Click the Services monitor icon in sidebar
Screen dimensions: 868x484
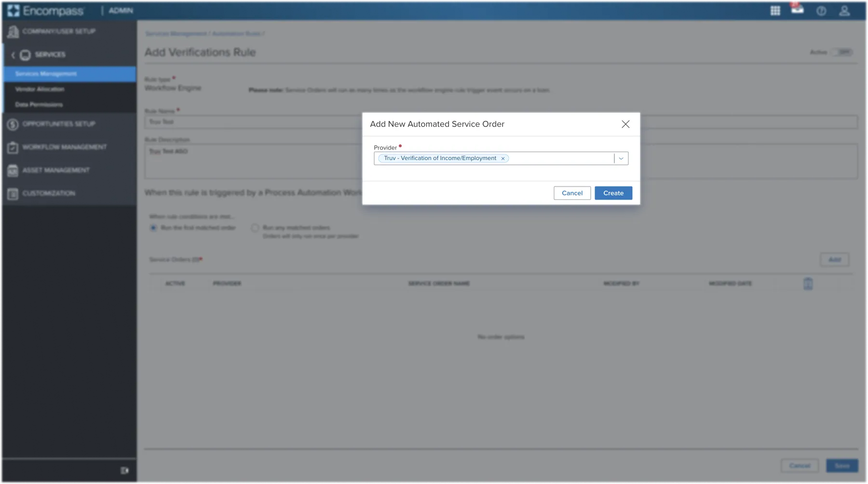point(26,55)
